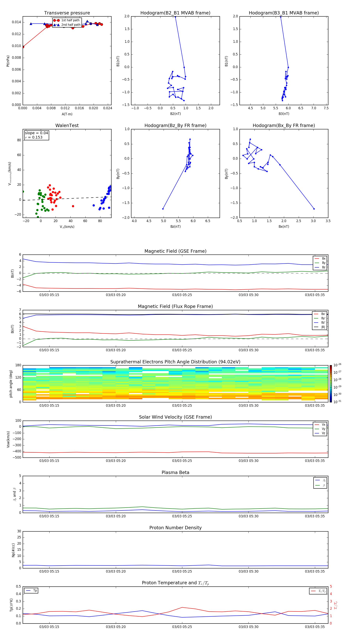Click the 'Vy' legend entry in velocity panel

point(320,429)
